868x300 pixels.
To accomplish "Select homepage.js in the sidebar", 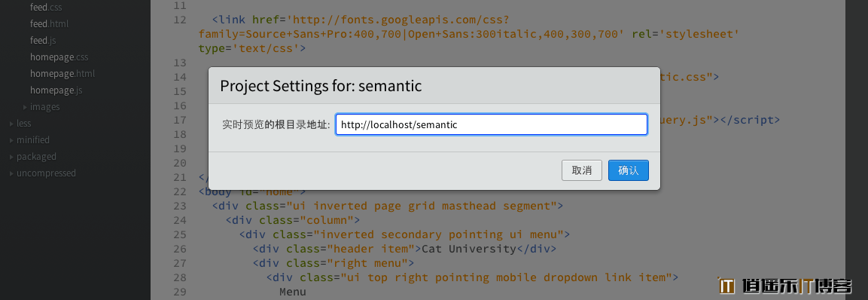I will 56,90.
